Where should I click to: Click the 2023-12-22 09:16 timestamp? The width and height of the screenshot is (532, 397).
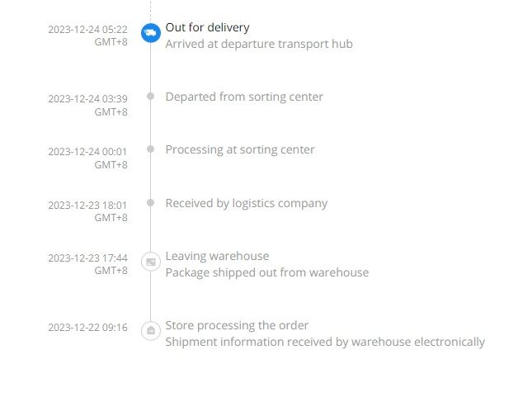click(x=87, y=328)
